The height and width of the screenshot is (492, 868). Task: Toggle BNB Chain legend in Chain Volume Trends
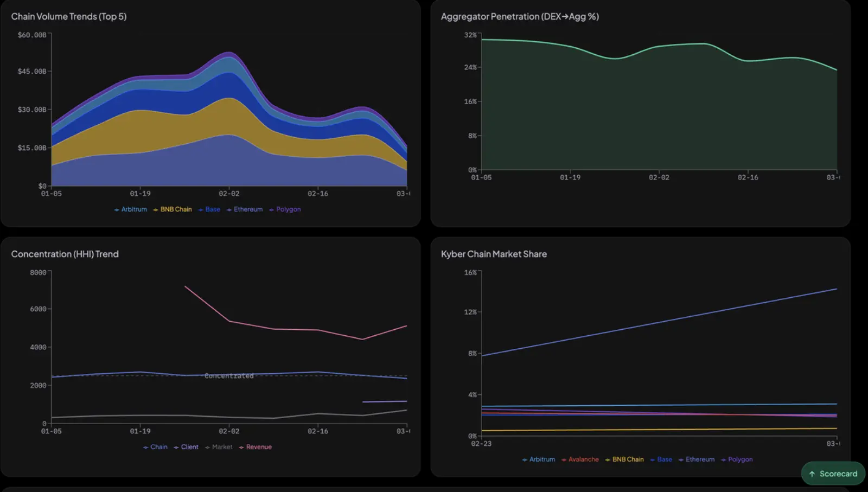[x=173, y=209]
